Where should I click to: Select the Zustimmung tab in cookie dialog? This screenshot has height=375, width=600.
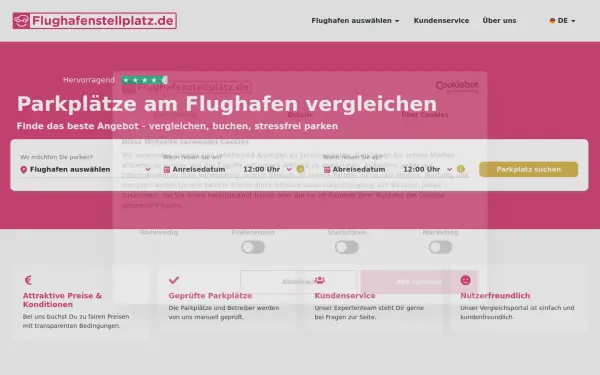click(175, 114)
